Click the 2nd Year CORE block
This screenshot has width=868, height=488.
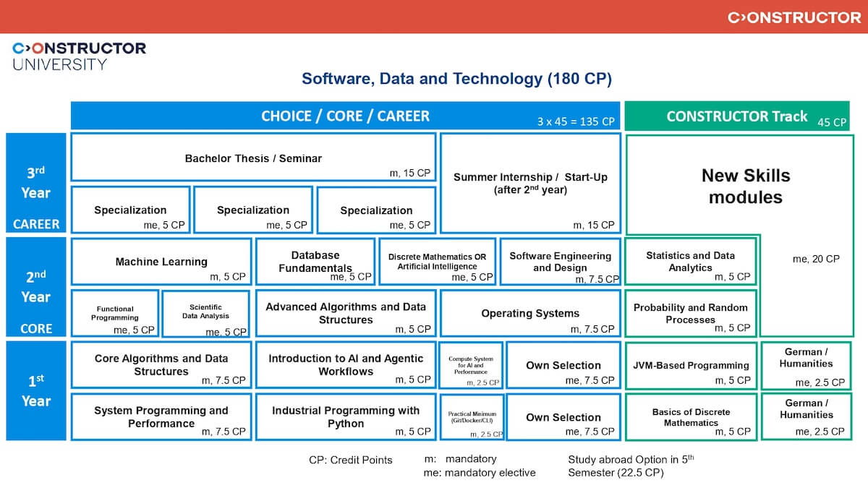[x=36, y=287]
